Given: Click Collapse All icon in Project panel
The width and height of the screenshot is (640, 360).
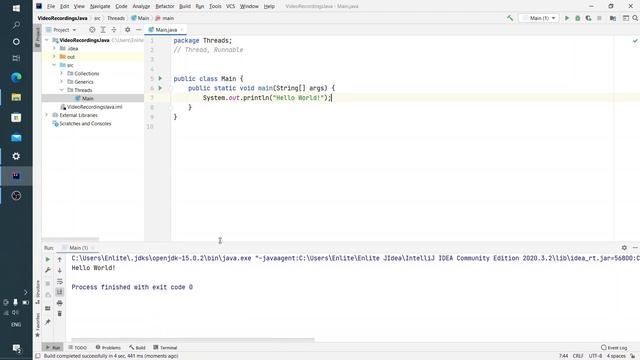Looking at the screenshot, I should [x=114, y=30].
